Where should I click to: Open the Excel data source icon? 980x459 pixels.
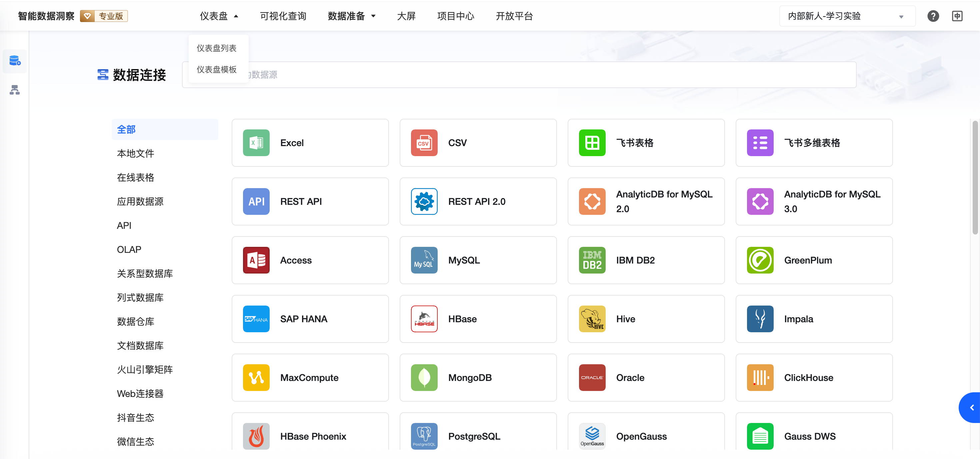pos(256,143)
